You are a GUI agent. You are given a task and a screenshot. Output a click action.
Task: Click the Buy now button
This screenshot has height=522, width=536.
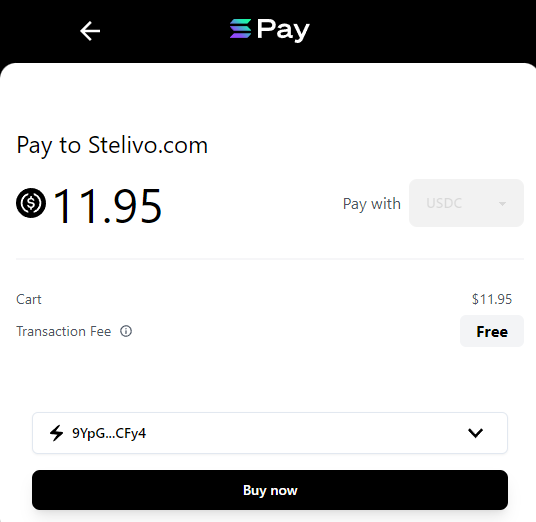pos(270,490)
